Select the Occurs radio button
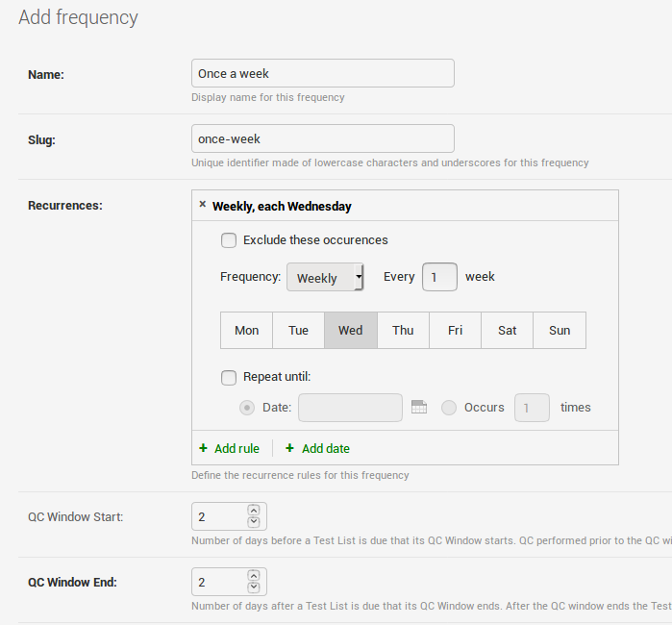 click(x=449, y=408)
